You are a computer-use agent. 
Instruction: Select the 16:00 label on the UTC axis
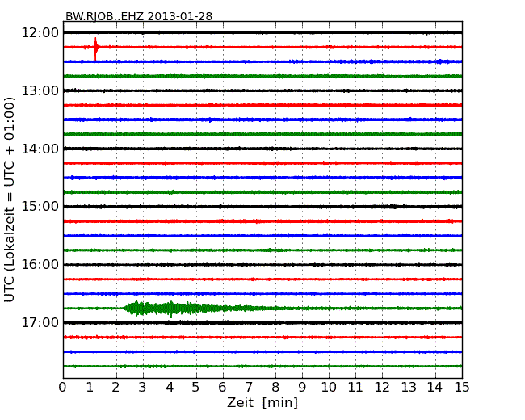click(x=40, y=265)
